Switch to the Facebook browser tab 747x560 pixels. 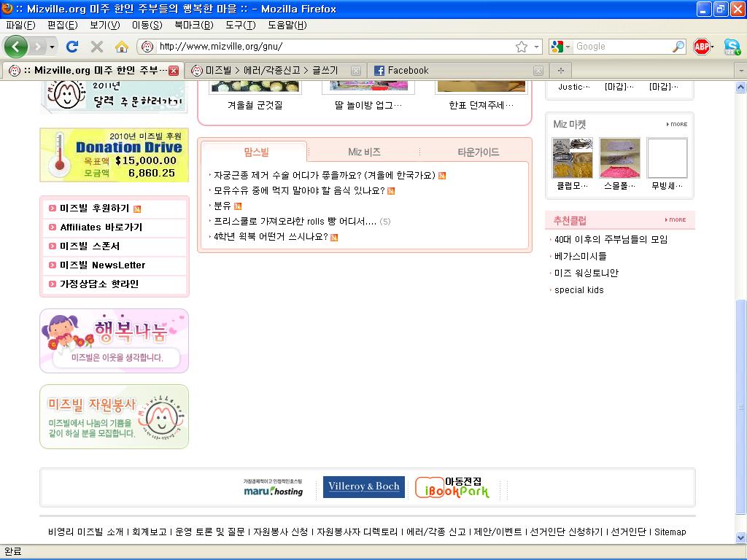tap(408, 71)
